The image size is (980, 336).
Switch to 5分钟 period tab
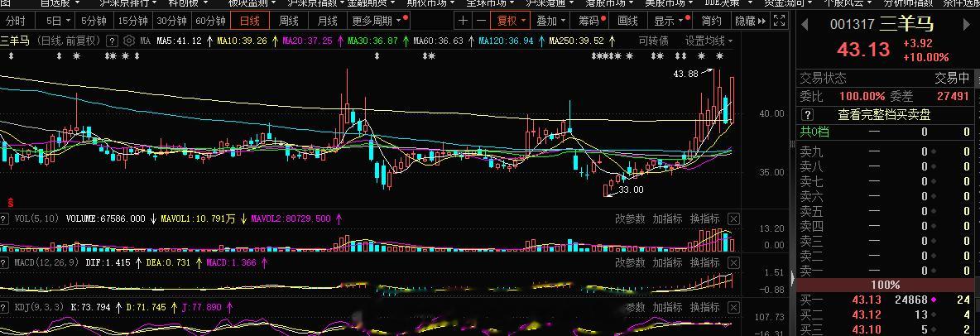coord(94,21)
